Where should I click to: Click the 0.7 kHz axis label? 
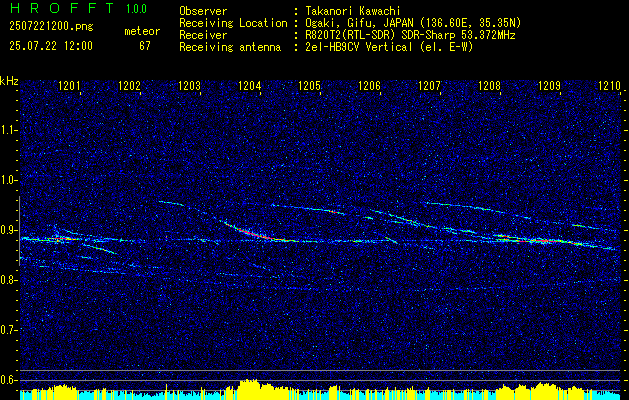(7, 330)
